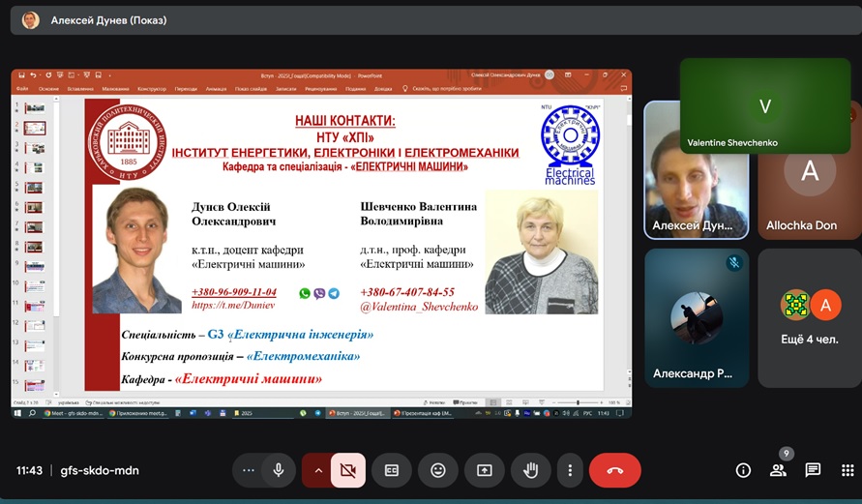Open video settings with the up chevron

pyautogui.click(x=317, y=470)
